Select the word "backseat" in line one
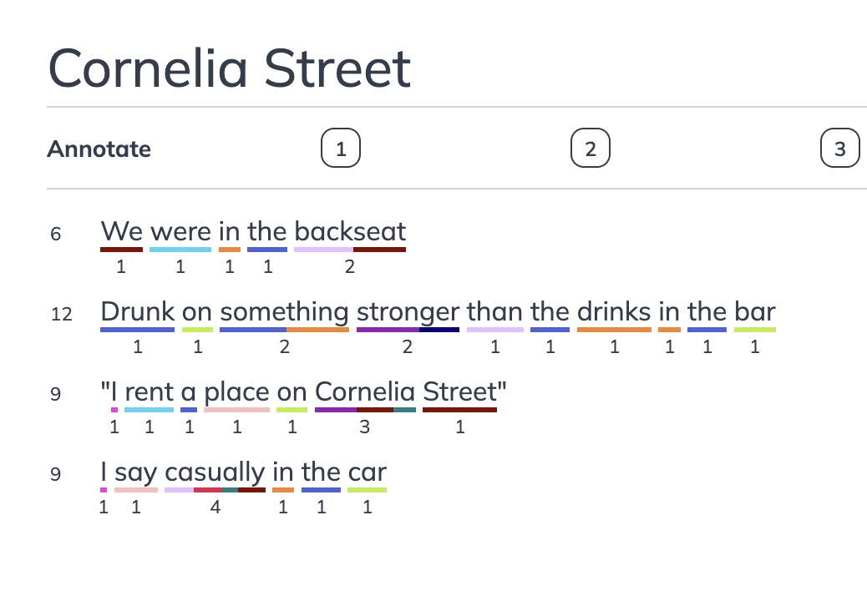Viewport: 867px width, 616px height. (x=349, y=231)
